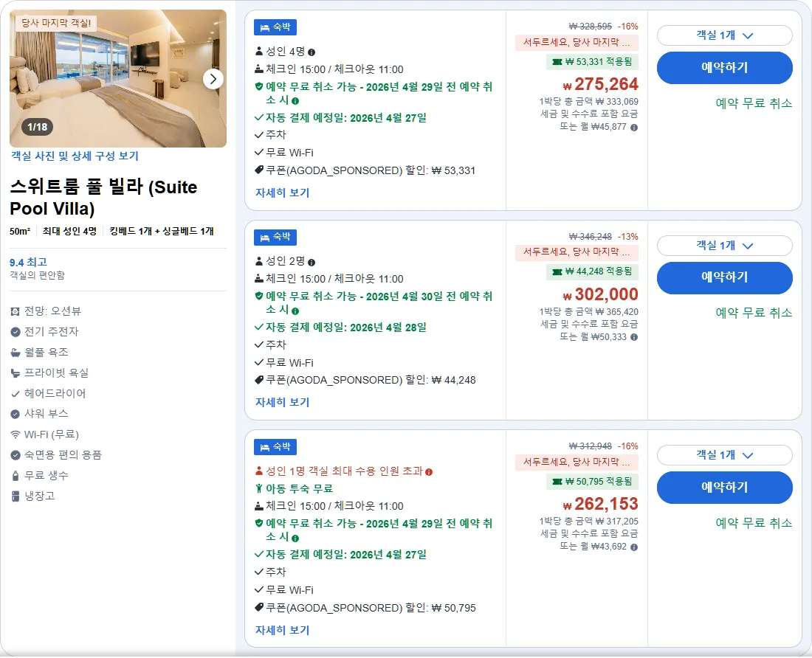
Task: Click info icon next to 월 ₩43,692
Action: pos(634,547)
